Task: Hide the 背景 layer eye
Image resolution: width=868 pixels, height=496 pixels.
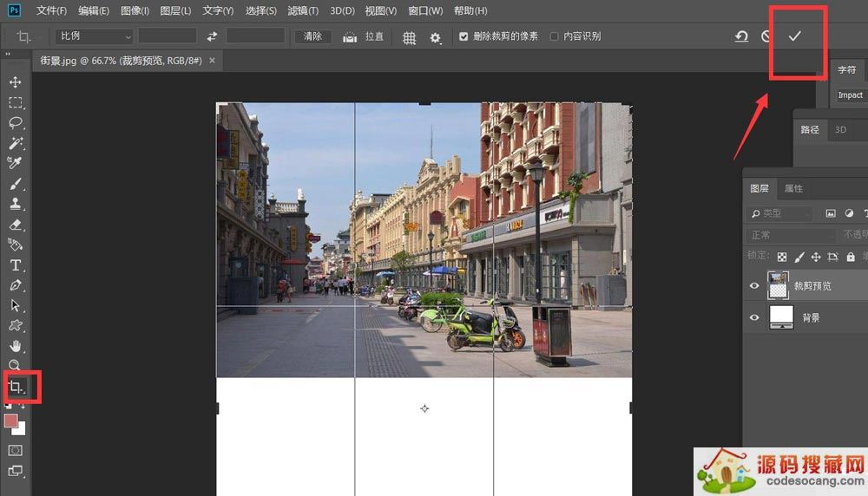Action: click(754, 317)
